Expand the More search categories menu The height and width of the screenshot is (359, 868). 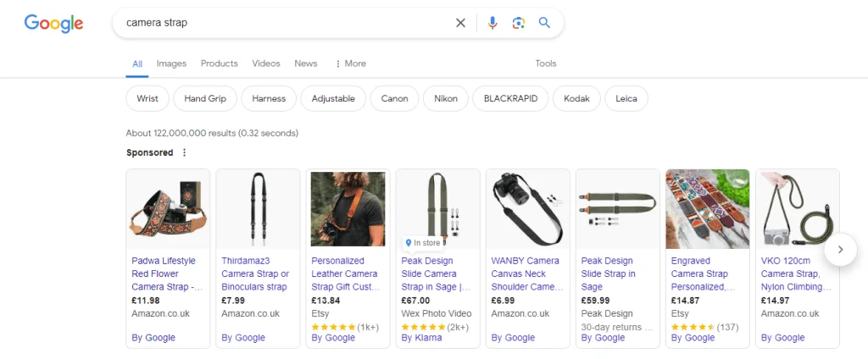350,64
